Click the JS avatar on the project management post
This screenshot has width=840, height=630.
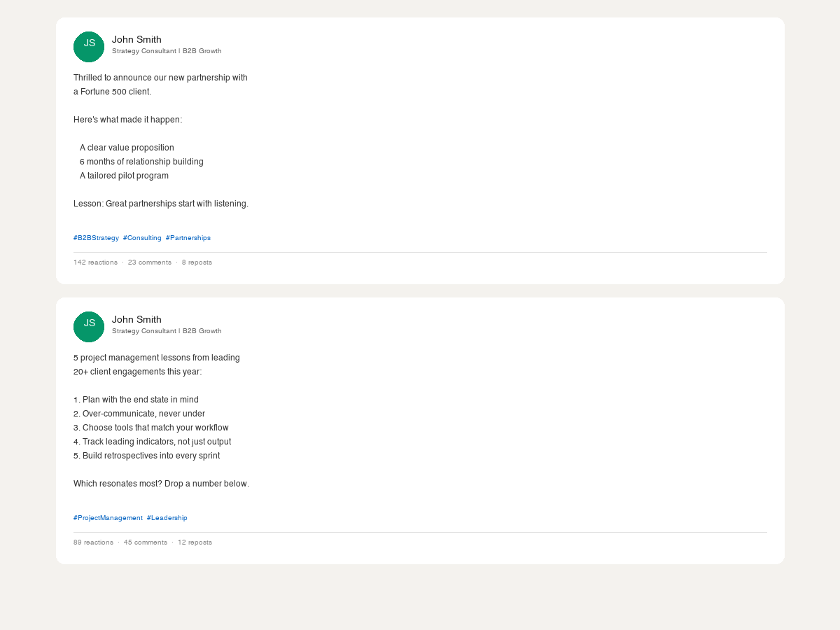tap(89, 327)
